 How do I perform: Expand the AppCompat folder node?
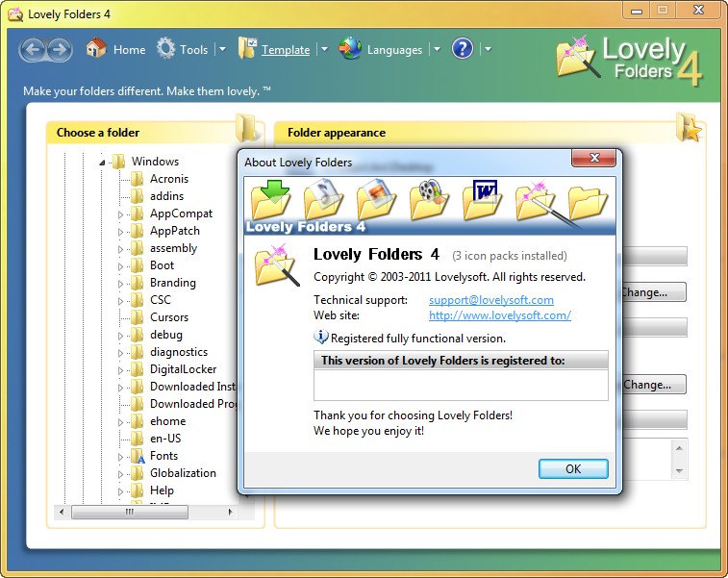point(121,214)
